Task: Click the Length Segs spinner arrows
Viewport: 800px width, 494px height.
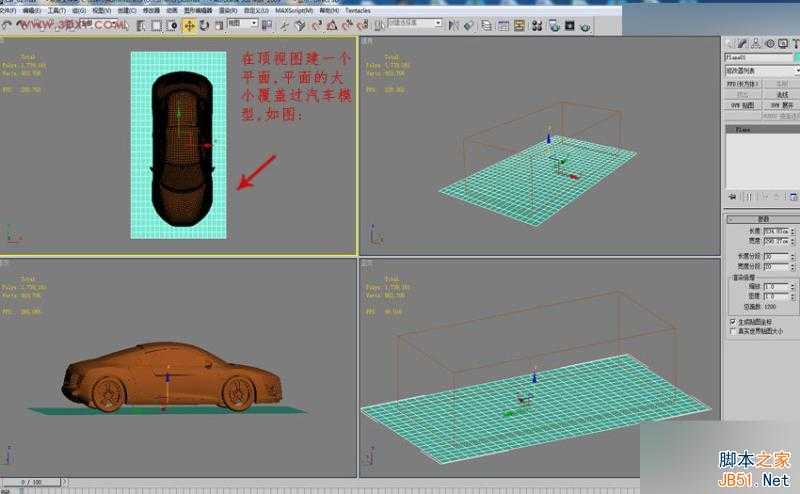Action: coord(792,256)
